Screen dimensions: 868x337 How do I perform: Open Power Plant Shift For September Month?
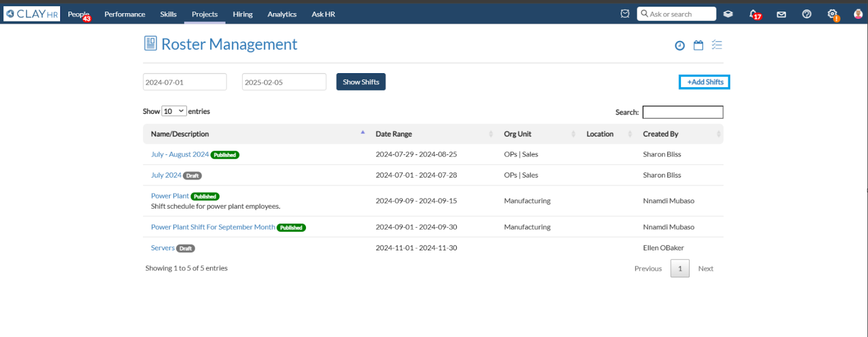(x=213, y=227)
